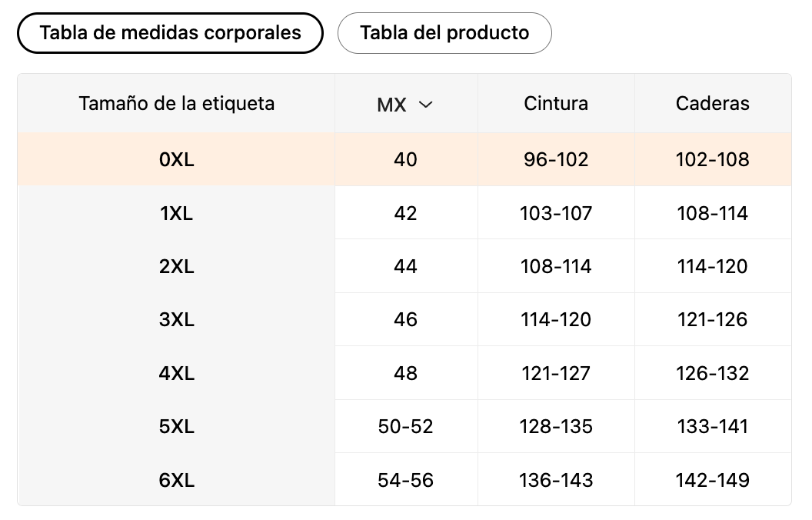Click the 114-120 waist cell for 3XL
812x520 pixels.
point(556,319)
